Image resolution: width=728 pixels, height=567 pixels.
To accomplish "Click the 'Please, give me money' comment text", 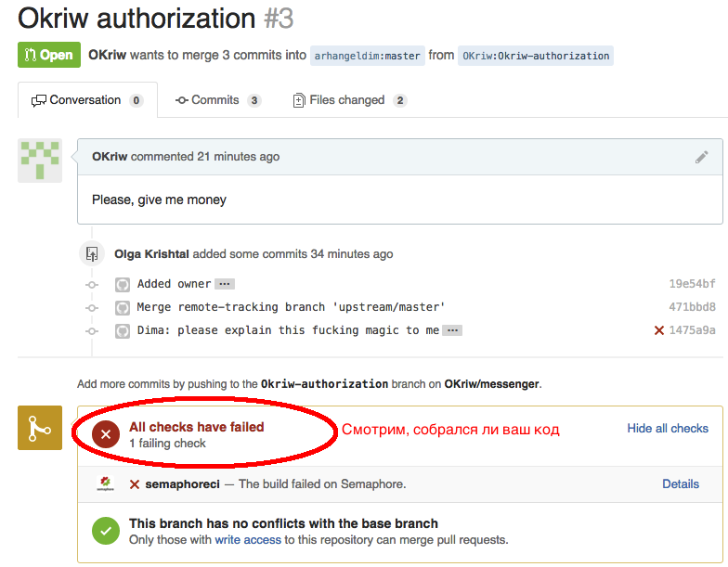I will [x=160, y=200].
